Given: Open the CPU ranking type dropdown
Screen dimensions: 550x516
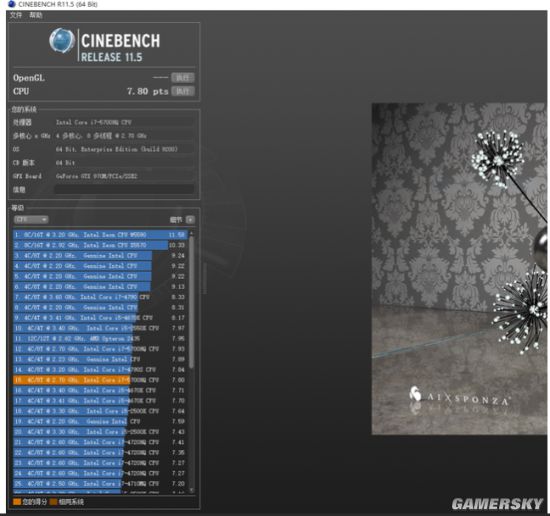Looking at the screenshot, I should coord(31,220).
